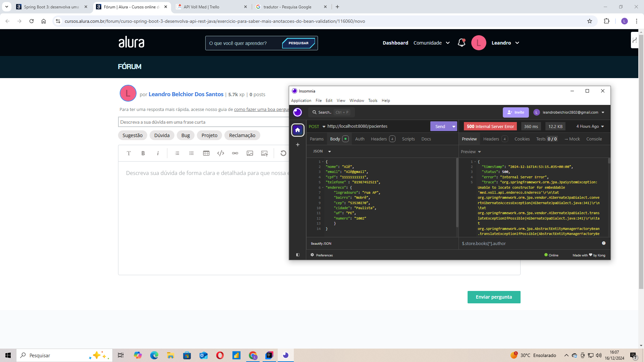Insert a bulleted list in forum editor

click(x=192, y=153)
